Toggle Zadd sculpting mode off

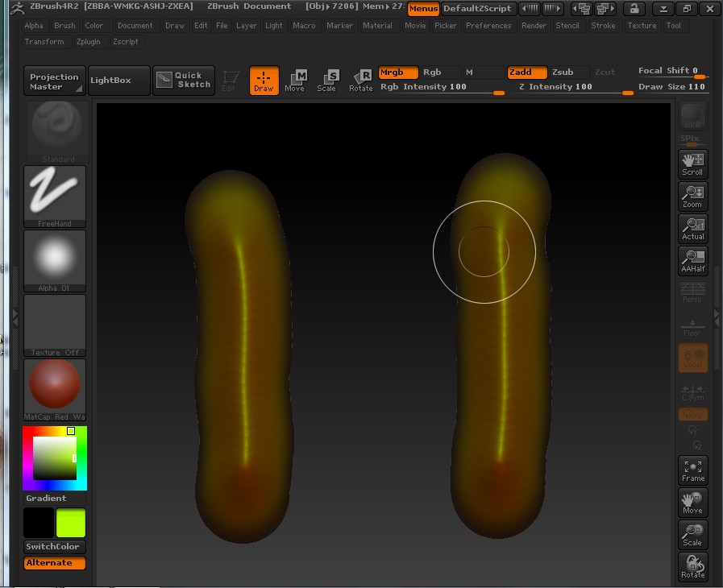527,72
